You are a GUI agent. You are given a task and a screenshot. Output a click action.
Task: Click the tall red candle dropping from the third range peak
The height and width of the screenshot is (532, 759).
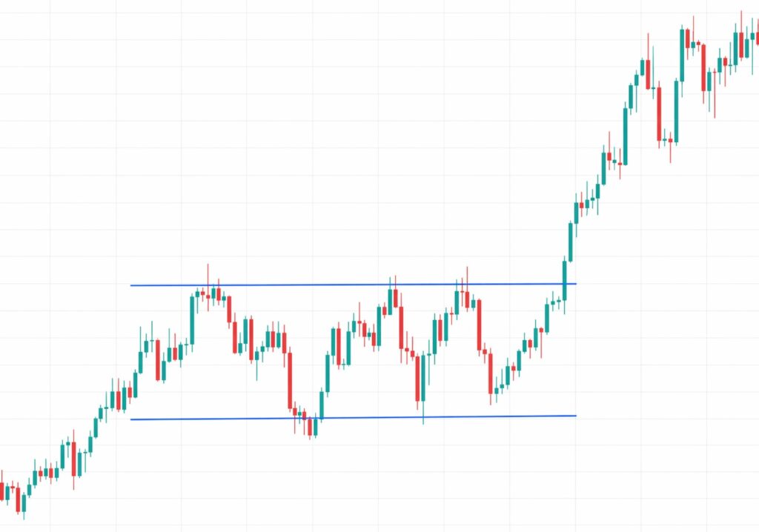pyautogui.click(x=479, y=325)
